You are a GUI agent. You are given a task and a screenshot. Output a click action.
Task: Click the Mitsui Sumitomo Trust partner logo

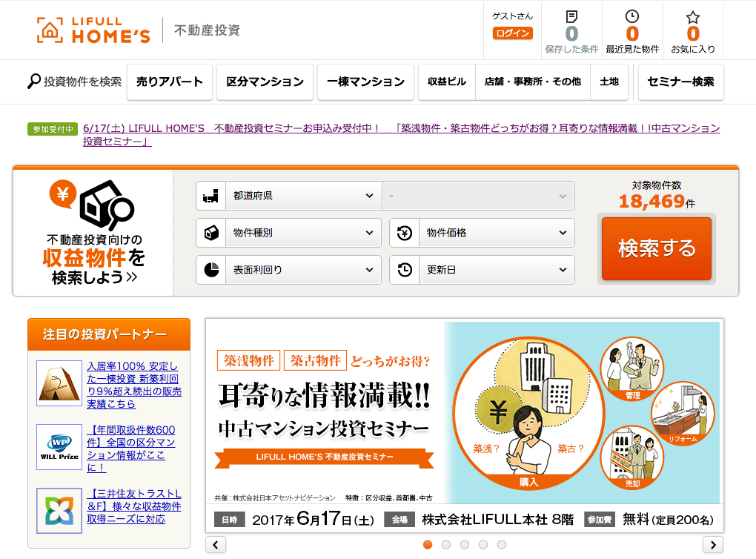click(59, 511)
